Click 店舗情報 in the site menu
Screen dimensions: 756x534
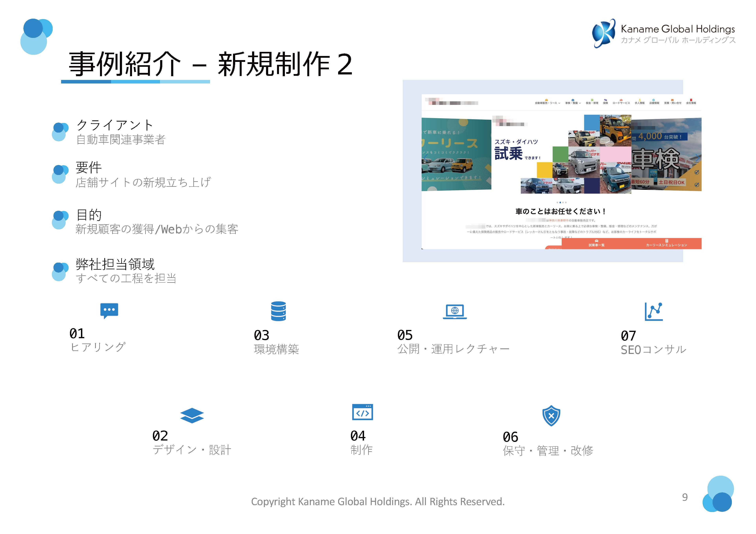coord(655,103)
